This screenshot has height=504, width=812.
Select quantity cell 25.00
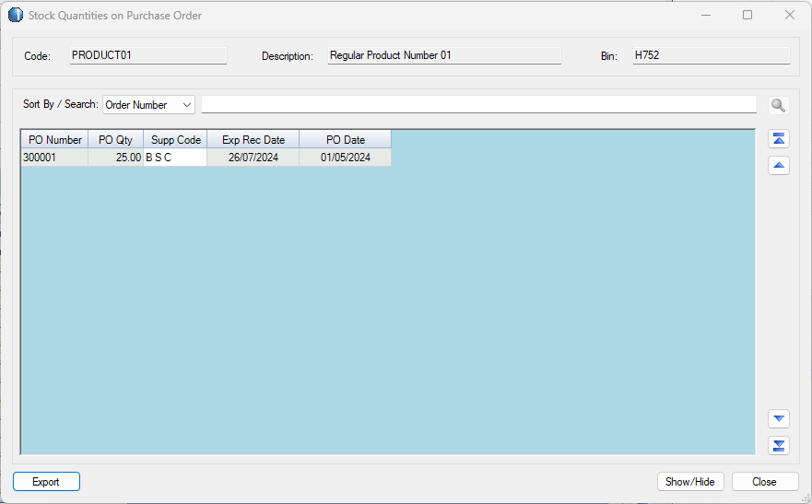click(115, 158)
